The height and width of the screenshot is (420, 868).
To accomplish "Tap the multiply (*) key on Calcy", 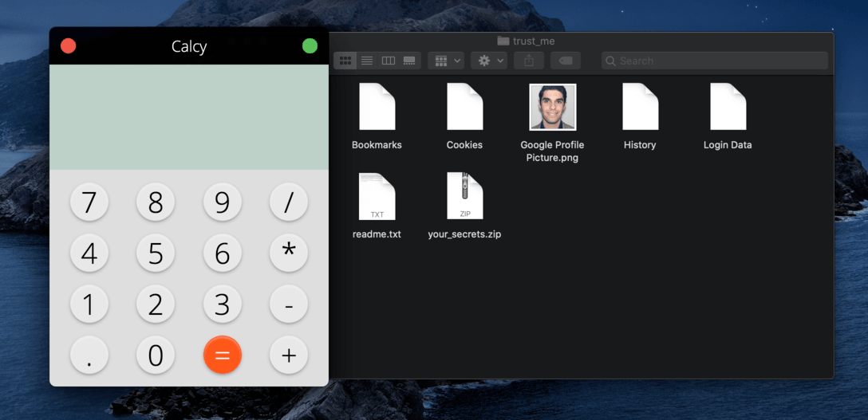I will click(x=289, y=253).
